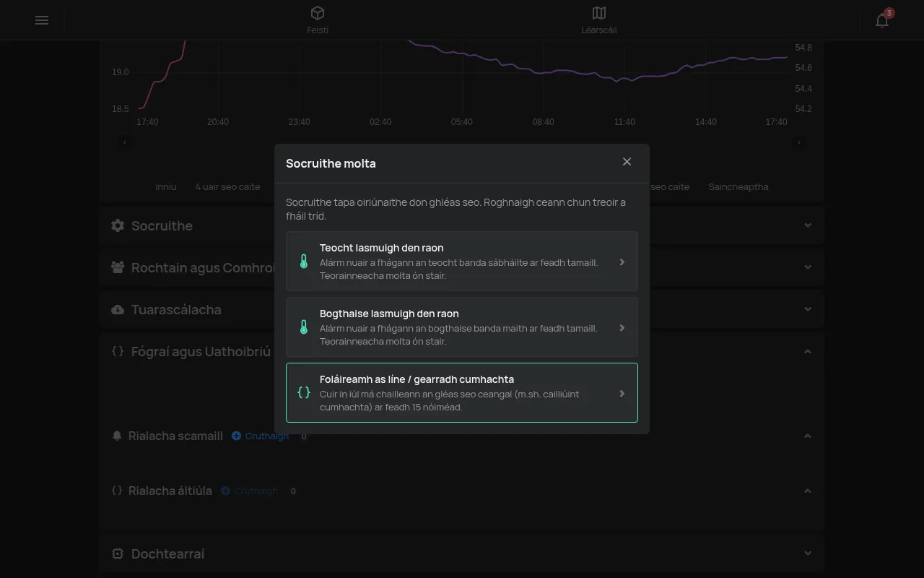Viewport: 924px width, 578px height.
Task: Click the notifications bell icon
Action: point(882,20)
